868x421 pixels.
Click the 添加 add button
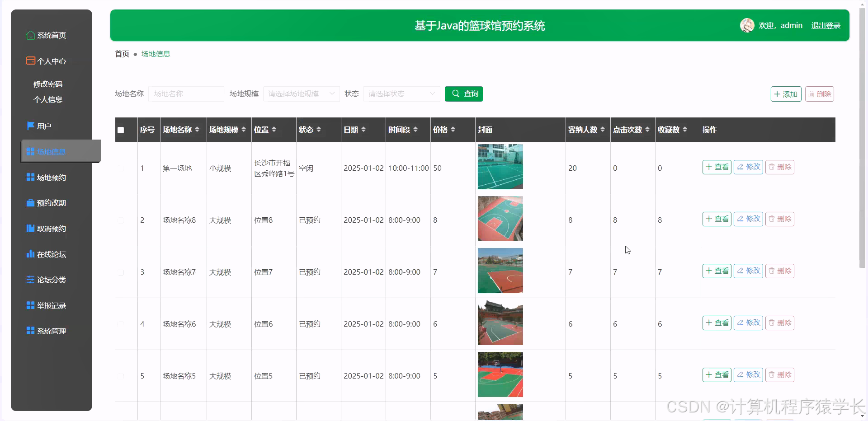[786, 94]
